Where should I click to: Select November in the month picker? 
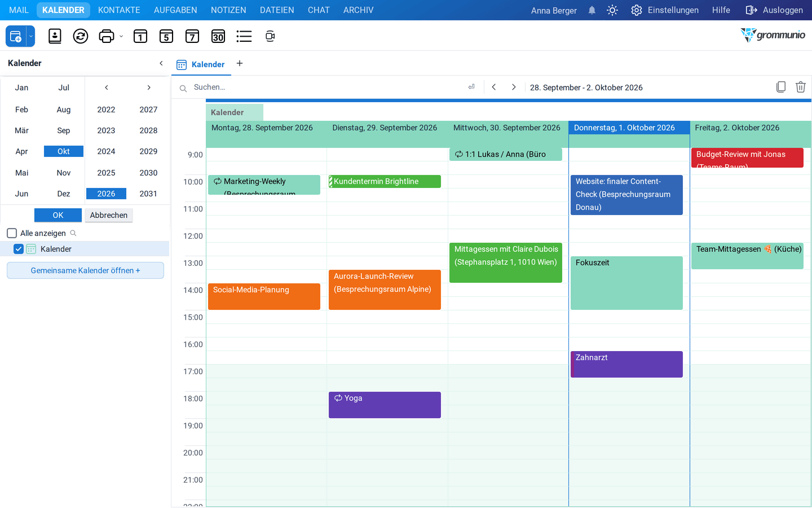click(x=64, y=173)
